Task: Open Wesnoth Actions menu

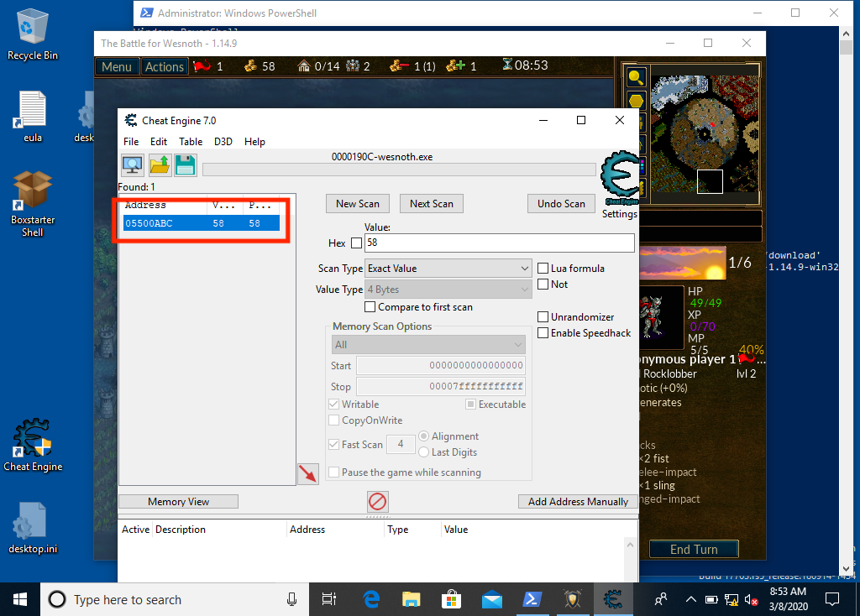Action: (x=164, y=67)
